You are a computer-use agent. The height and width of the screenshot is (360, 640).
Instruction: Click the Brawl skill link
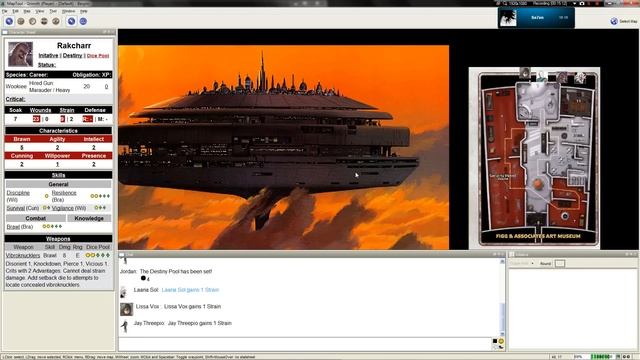click(x=13, y=227)
